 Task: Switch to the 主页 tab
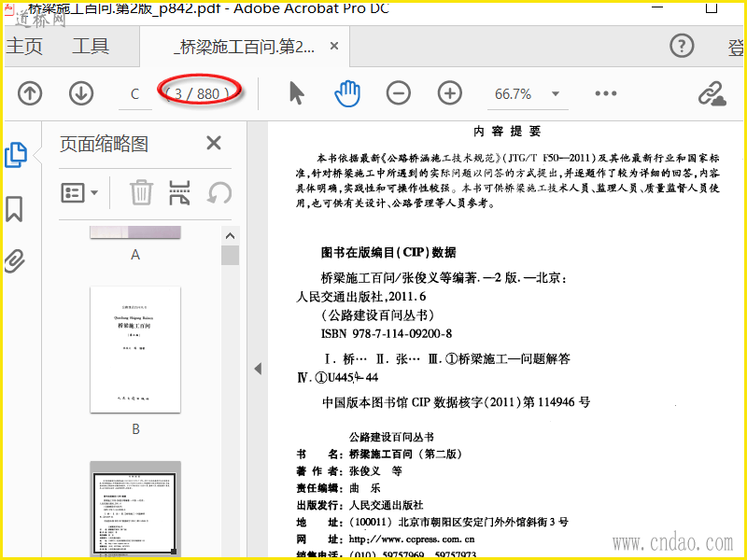pos(24,46)
